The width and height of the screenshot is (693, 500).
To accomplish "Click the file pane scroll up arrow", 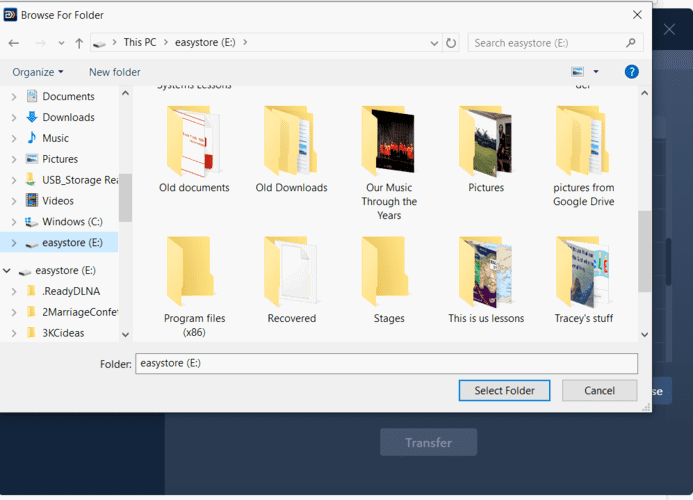I will point(644,93).
